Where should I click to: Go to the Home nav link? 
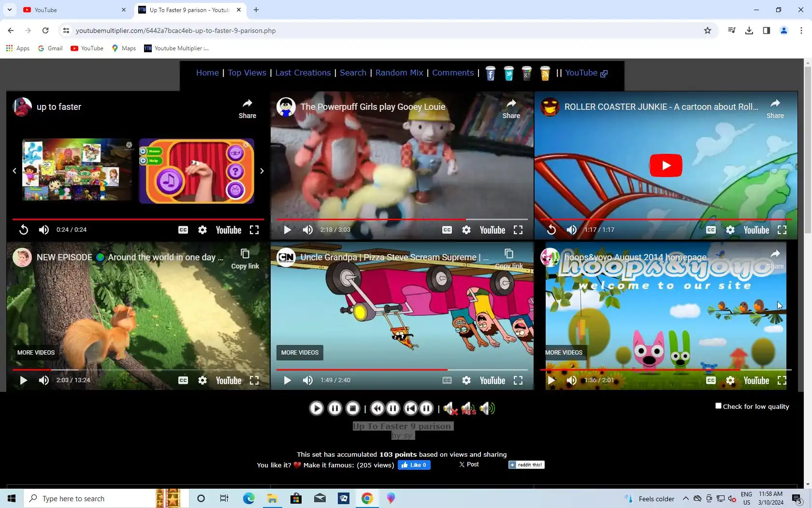207,73
